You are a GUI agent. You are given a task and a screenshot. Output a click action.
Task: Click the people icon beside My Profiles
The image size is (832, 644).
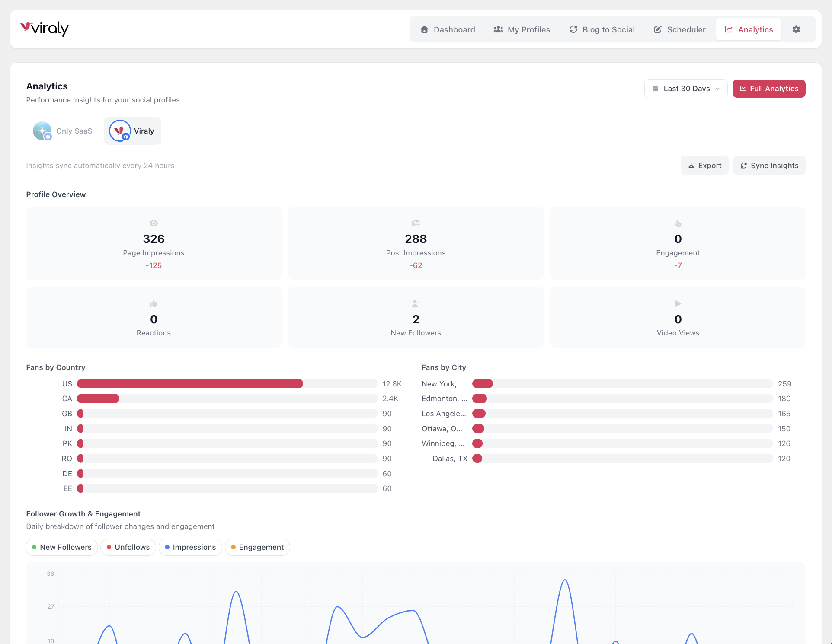click(498, 29)
